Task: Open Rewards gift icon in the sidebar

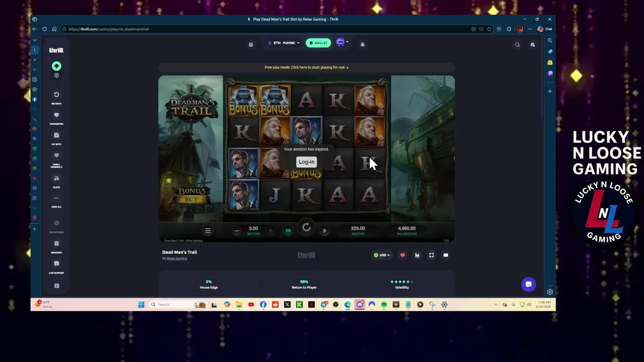Action: (x=56, y=246)
